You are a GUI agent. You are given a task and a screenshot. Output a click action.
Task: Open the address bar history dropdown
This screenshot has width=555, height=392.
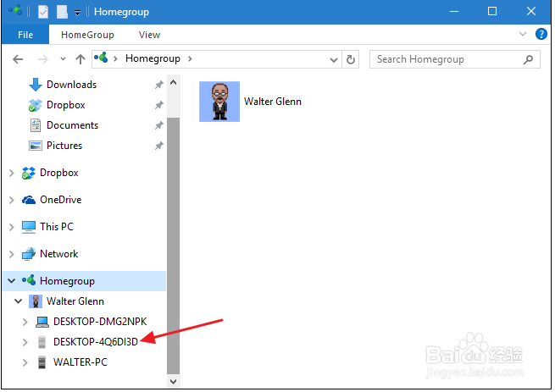pyautogui.click(x=333, y=60)
